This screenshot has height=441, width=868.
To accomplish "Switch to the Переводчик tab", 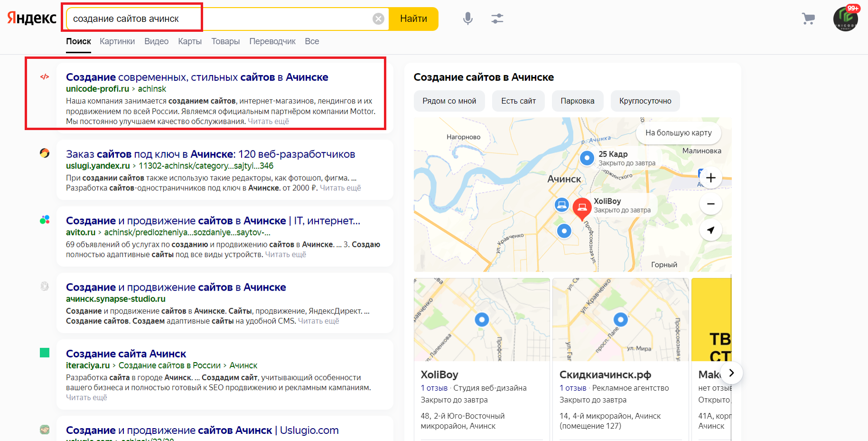I will click(272, 41).
